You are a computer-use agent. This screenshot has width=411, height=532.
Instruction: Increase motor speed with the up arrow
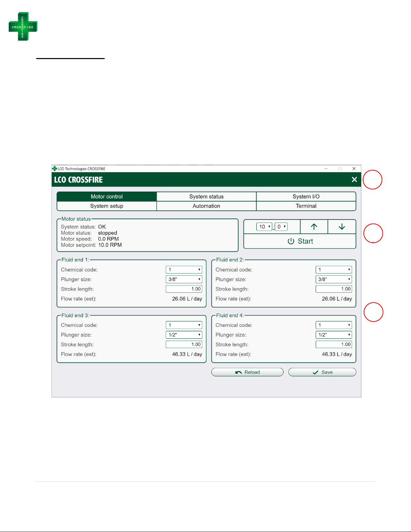[x=314, y=227]
